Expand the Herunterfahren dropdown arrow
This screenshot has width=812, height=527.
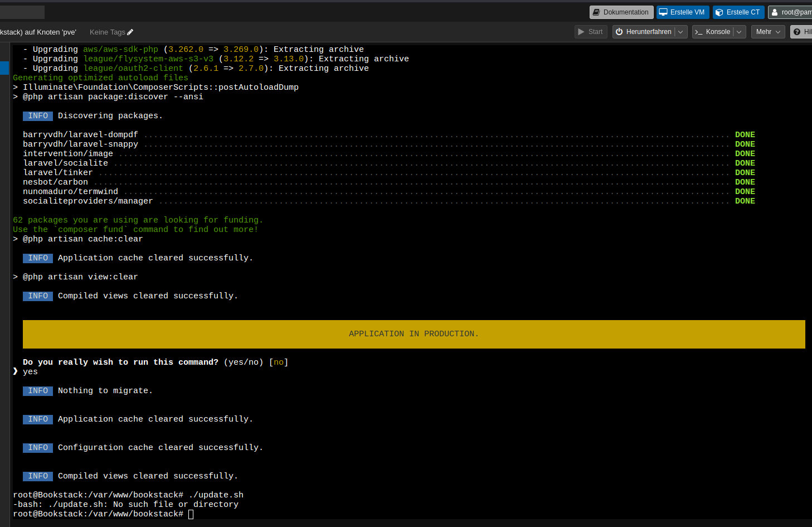680,32
